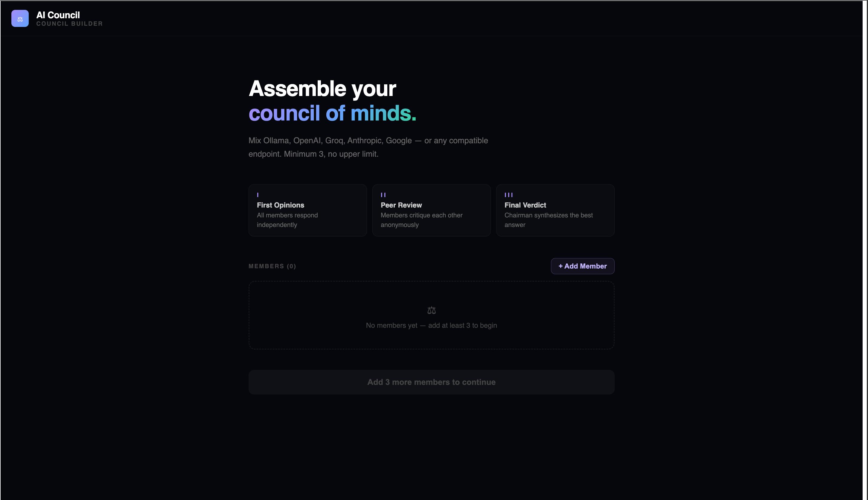Viewport: 868px width, 500px height.
Task: Click the Mix Ollama, OpenAI description line
Action: click(368, 141)
